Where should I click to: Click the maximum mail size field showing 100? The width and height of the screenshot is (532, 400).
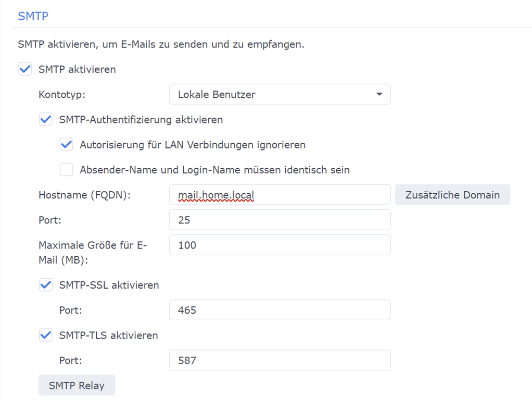280,245
